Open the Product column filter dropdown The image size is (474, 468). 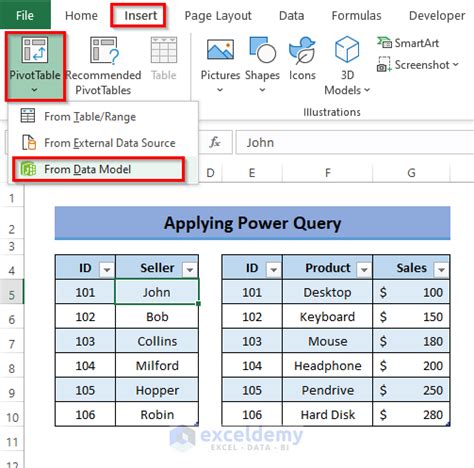364,269
